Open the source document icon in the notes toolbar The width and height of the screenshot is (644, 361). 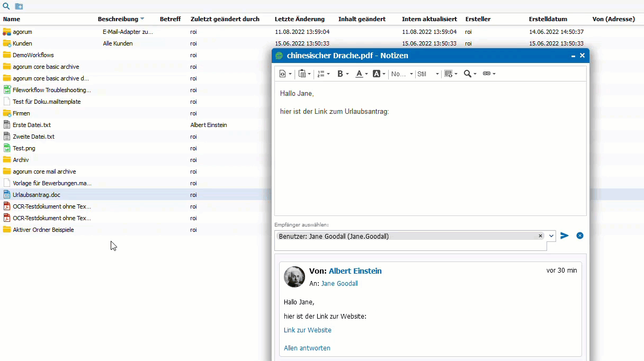tap(283, 74)
